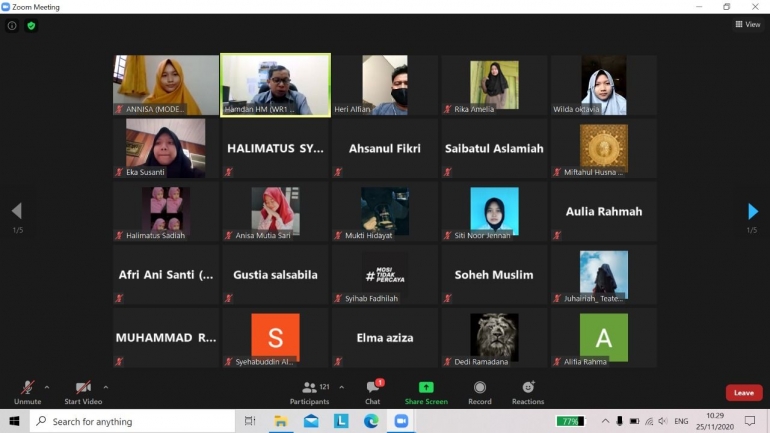The height and width of the screenshot is (433, 770).
Task: Open Zoom from the Windows taskbar
Action: [401, 421]
